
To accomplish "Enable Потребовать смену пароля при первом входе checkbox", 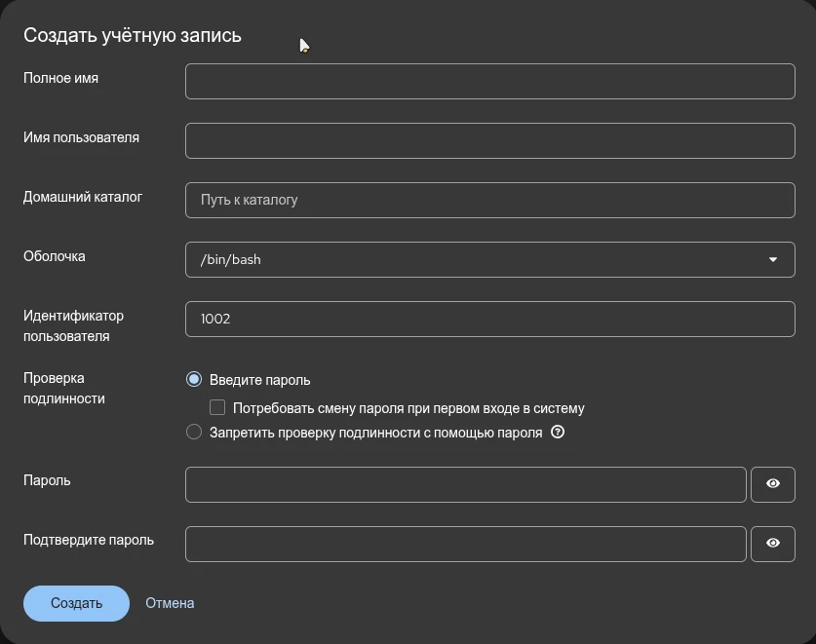I will click(x=217, y=408).
